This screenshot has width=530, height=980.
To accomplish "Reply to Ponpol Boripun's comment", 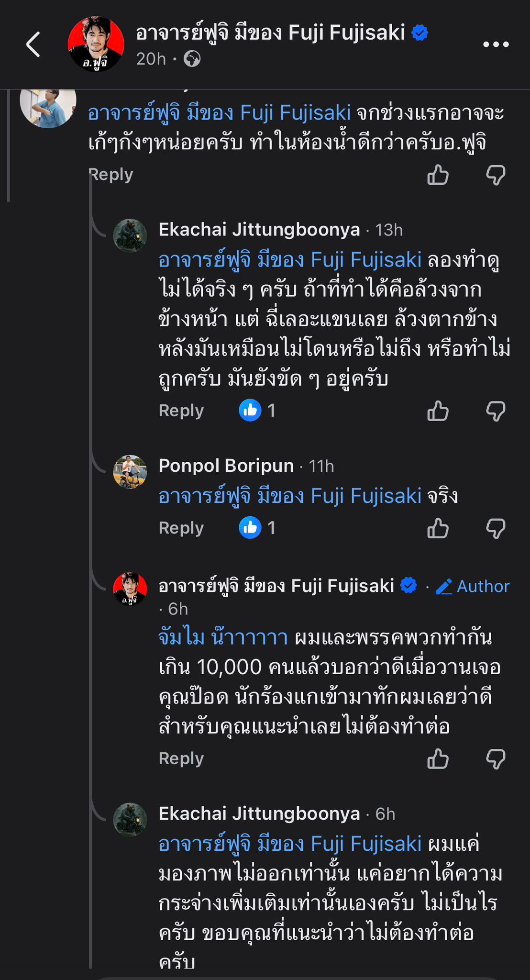I will [181, 528].
